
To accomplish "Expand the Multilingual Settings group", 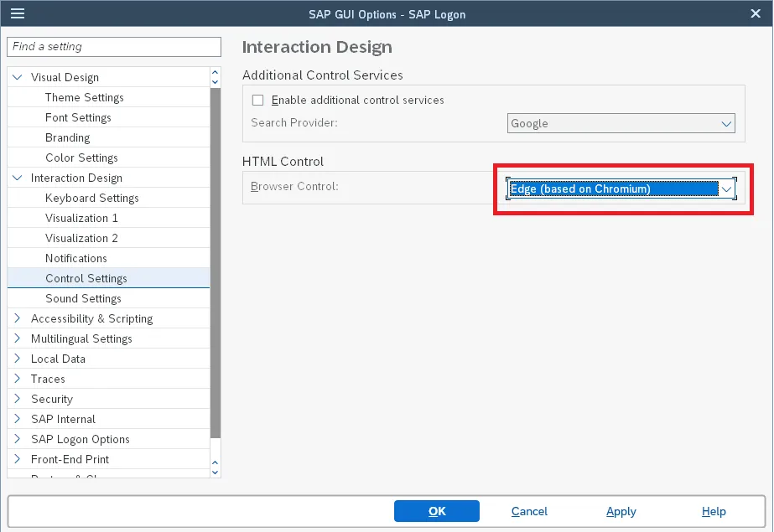I will [x=18, y=338].
